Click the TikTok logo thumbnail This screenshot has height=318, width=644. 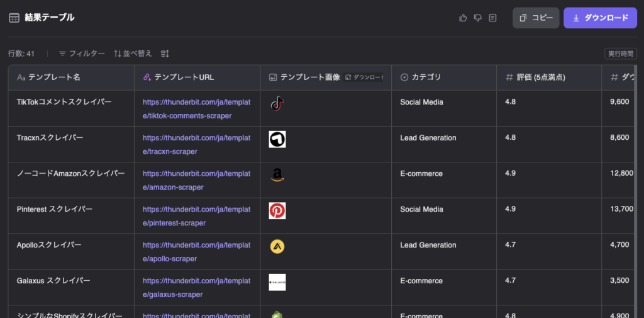[277, 104]
